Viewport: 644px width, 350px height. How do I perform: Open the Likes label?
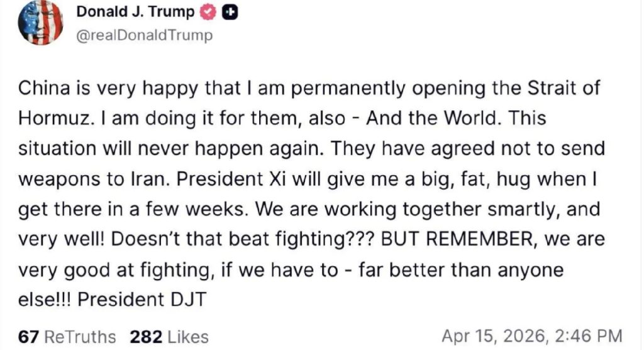(x=187, y=337)
